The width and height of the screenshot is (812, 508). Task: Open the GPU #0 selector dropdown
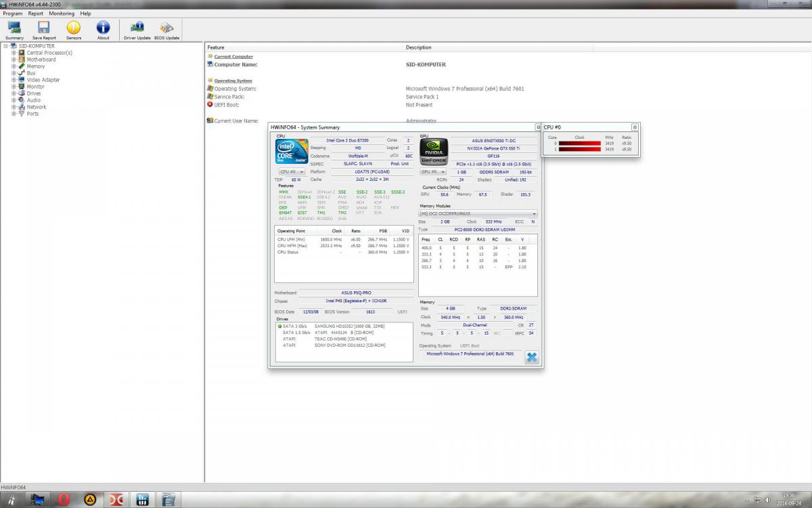tap(434, 172)
